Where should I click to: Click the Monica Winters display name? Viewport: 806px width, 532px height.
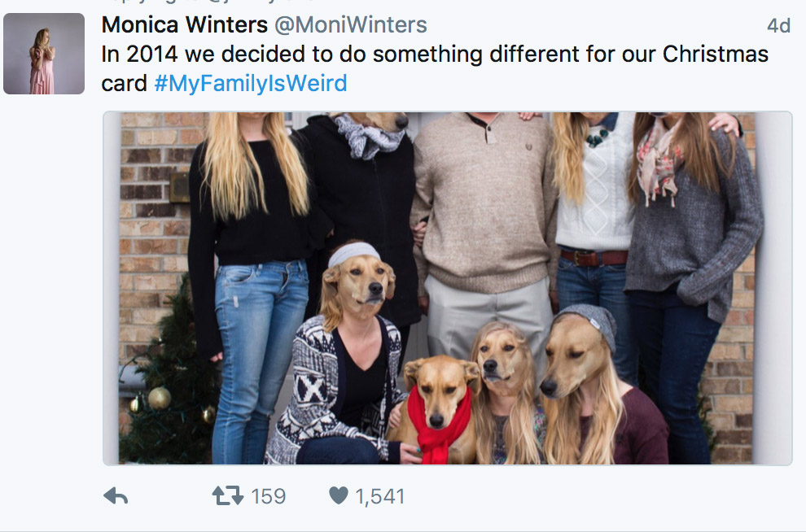[184, 25]
